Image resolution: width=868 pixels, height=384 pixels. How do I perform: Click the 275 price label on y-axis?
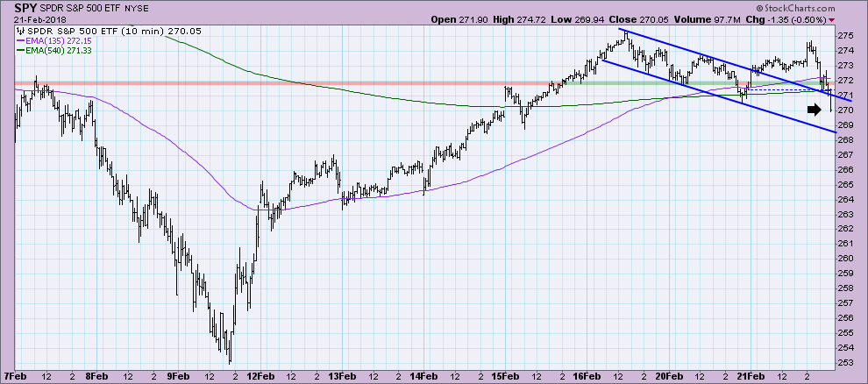tap(845, 35)
